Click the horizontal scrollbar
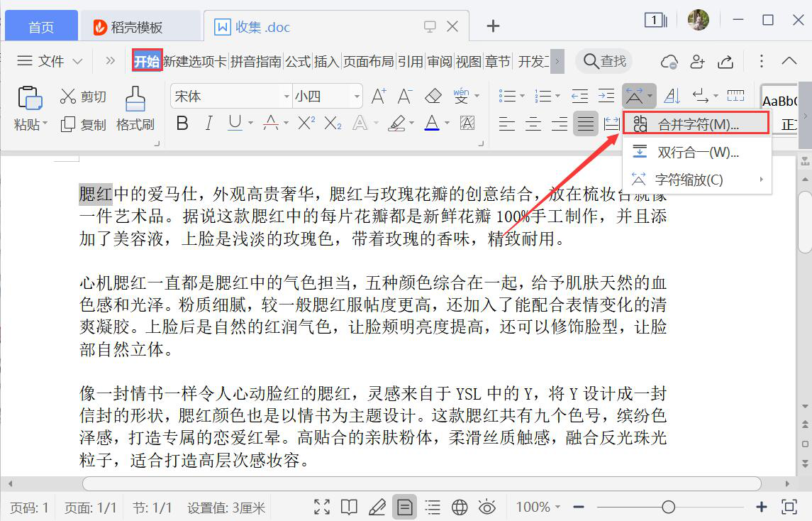The height and width of the screenshot is (521, 812). pyautogui.click(x=421, y=483)
